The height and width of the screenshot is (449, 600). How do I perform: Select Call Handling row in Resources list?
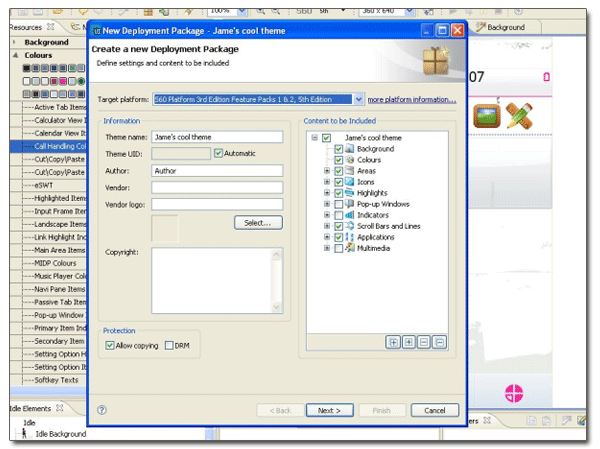[49, 146]
